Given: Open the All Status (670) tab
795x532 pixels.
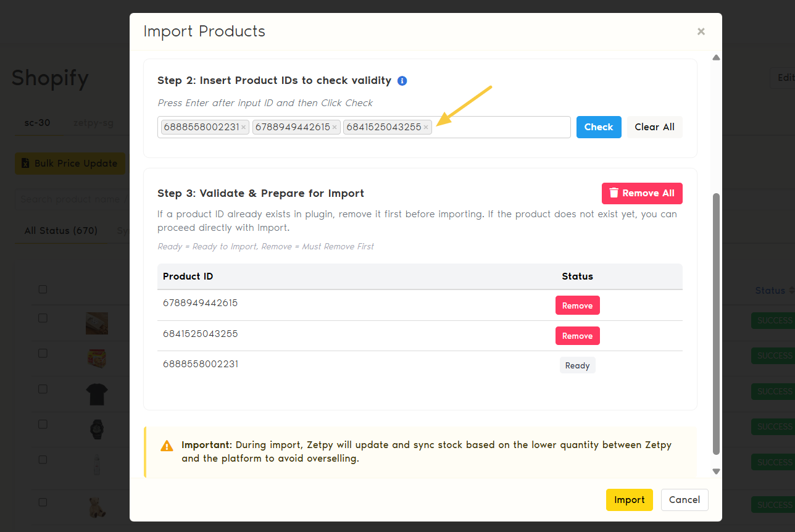Looking at the screenshot, I should click(x=61, y=231).
